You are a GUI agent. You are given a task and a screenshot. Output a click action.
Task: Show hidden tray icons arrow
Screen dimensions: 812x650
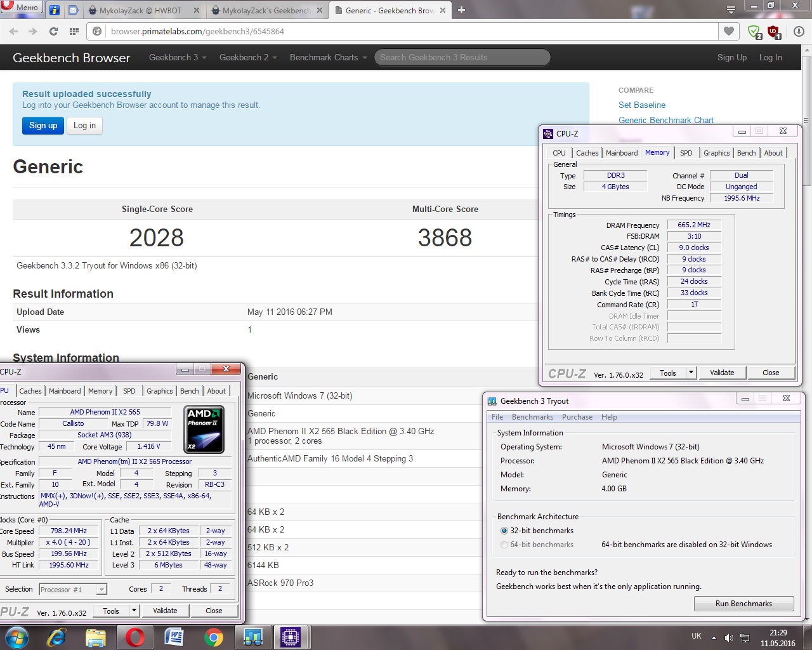714,637
